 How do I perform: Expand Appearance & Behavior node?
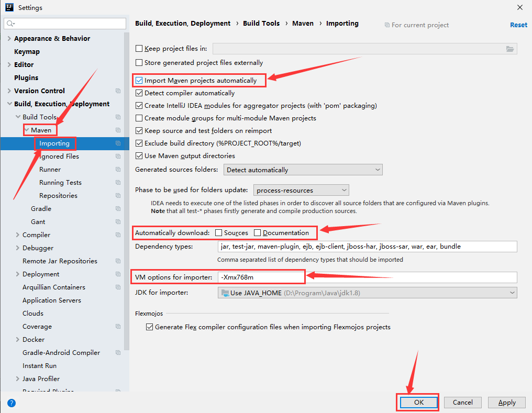[x=9, y=39]
